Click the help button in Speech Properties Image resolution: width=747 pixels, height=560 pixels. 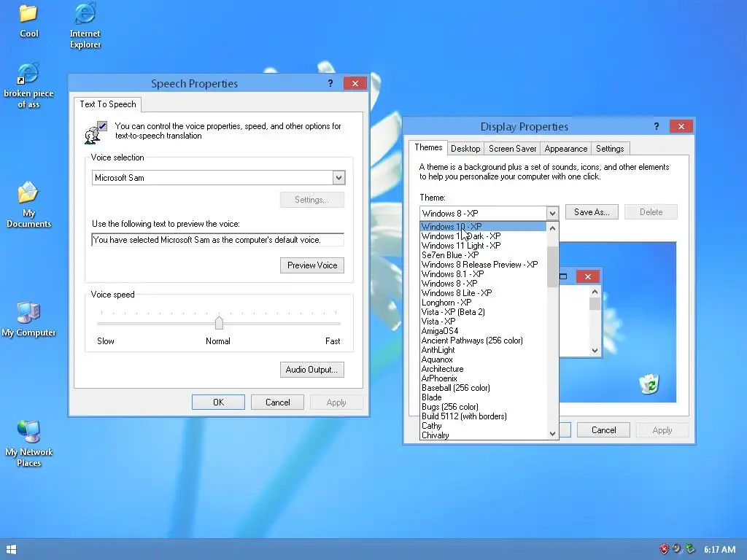(330, 83)
